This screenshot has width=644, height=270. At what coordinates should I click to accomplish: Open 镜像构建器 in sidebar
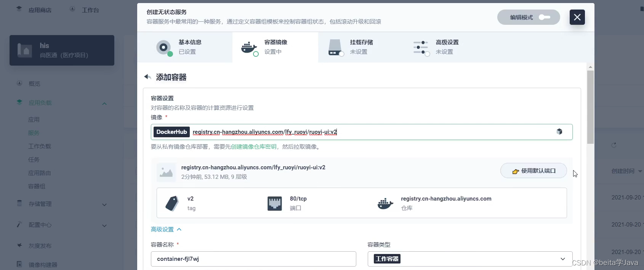43,265
